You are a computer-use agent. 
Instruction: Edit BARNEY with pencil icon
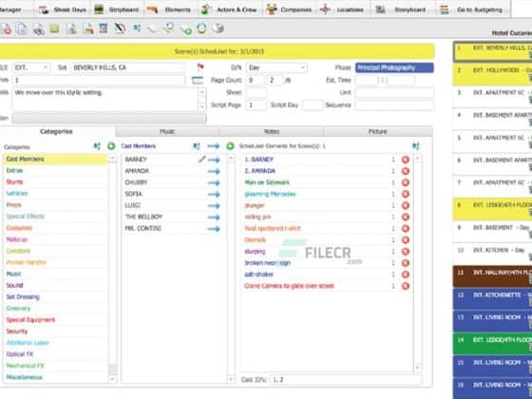click(x=201, y=159)
